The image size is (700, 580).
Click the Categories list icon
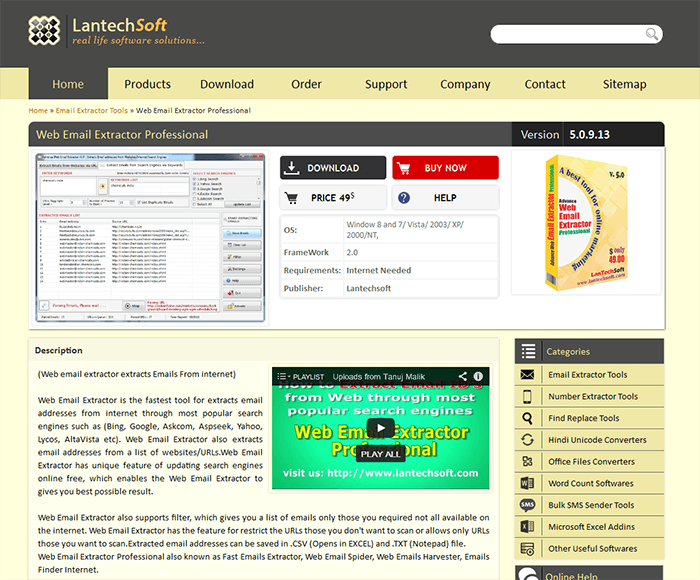tap(529, 351)
